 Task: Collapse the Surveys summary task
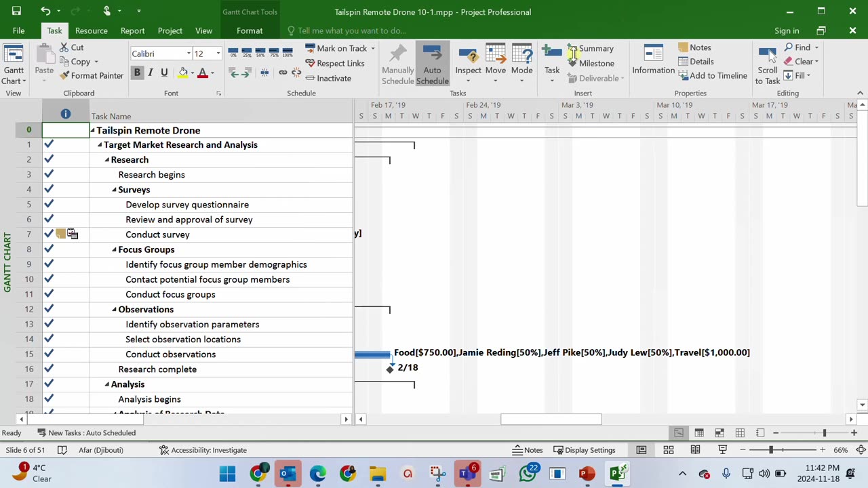click(115, 190)
